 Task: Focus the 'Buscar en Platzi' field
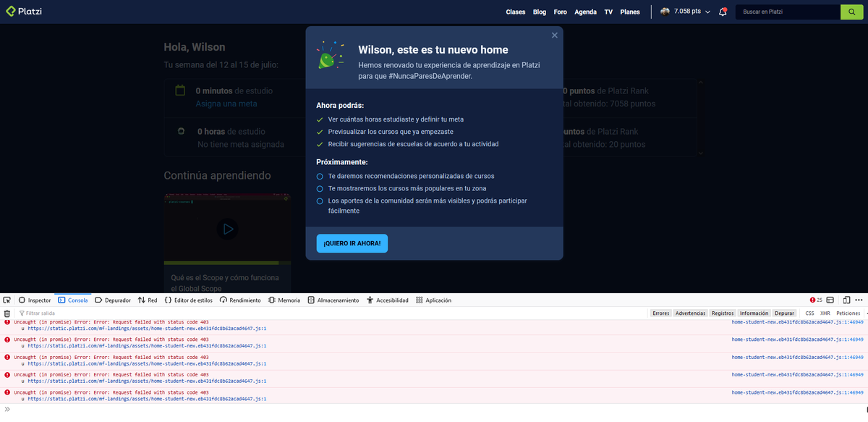click(x=788, y=12)
